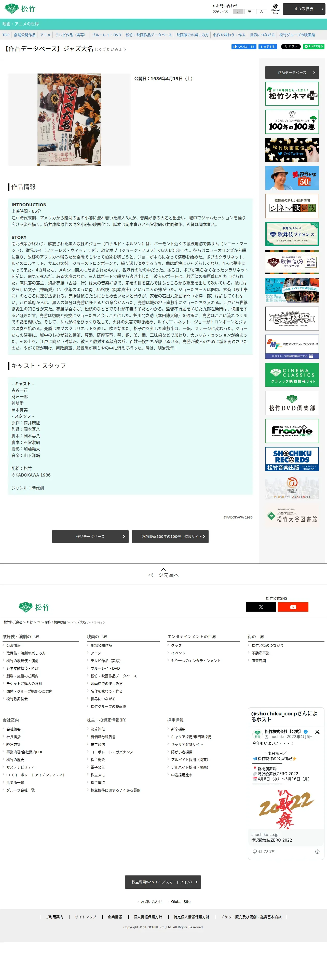
Task: Open footer link 公演情報
Action: click(13, 646)
